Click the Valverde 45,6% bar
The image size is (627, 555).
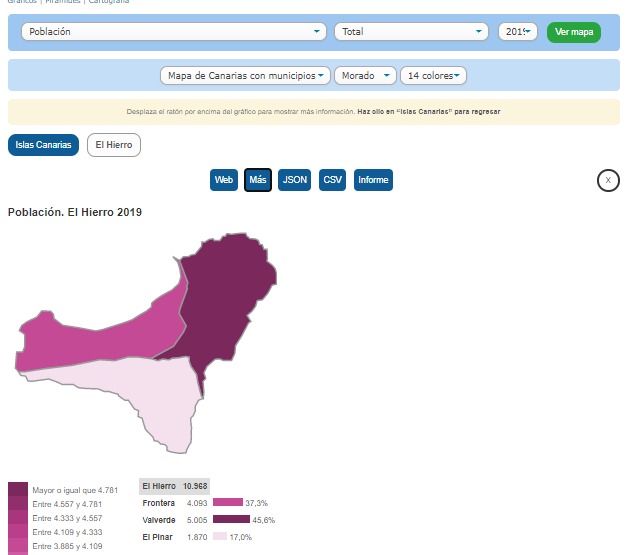(232, 519)
